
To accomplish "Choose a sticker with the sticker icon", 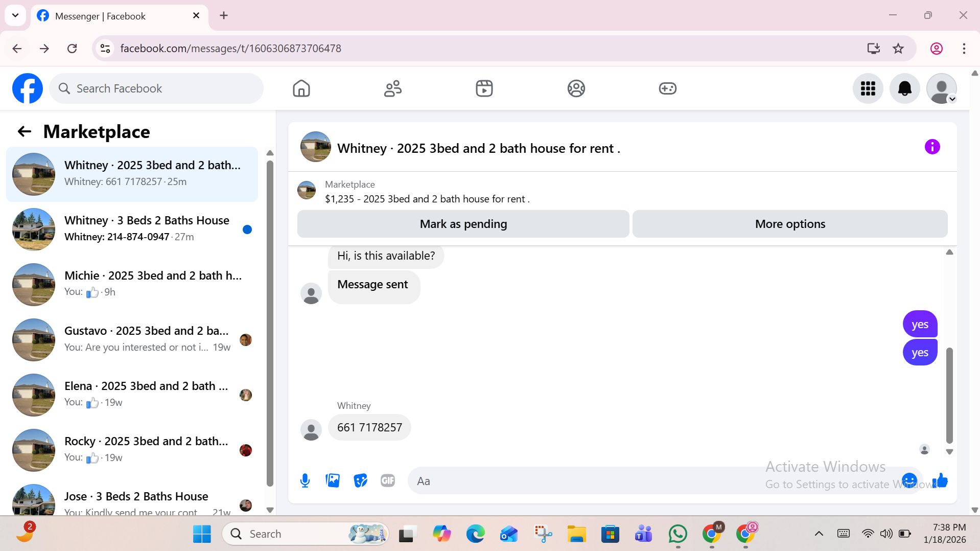I will tap(360, 480).
